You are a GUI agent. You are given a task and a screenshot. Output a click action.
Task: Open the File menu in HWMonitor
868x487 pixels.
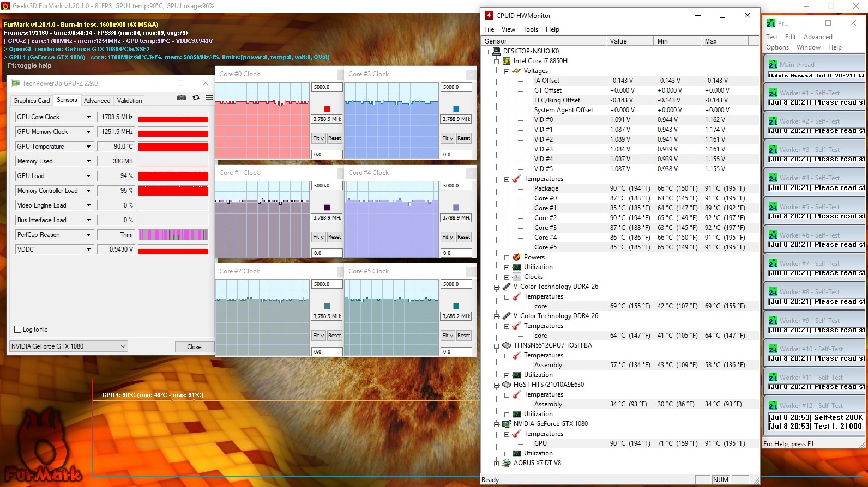coord(489,29)
